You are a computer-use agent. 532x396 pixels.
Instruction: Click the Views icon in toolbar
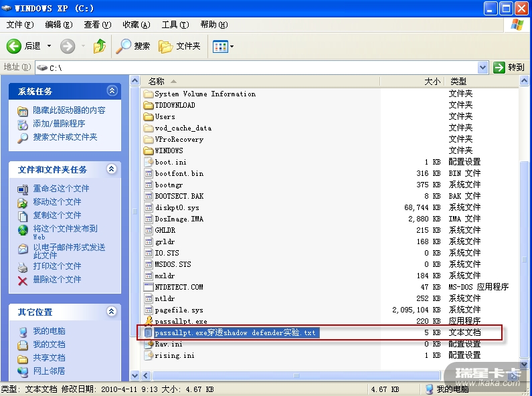(x=220, y=46)
